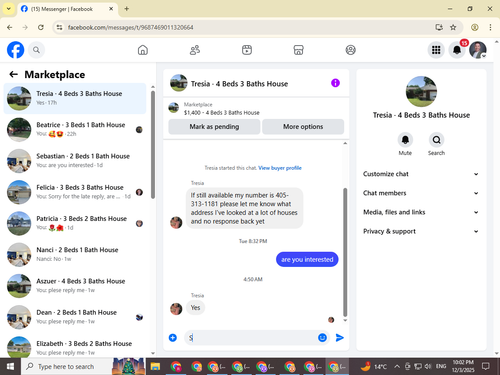Click the $1,400 - 4 Beds 3 Baths House listing
The image size is (500, 375).
[221, 113]
